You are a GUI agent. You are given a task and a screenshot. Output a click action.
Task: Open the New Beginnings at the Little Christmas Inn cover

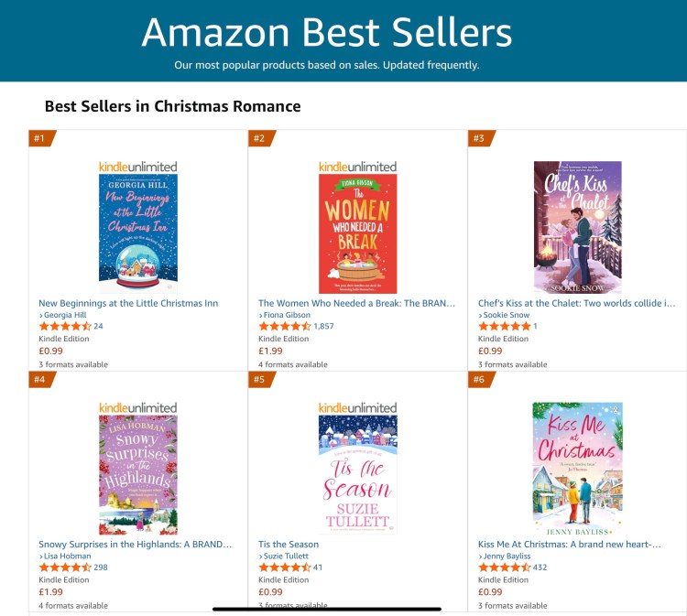tap(138, 233)
